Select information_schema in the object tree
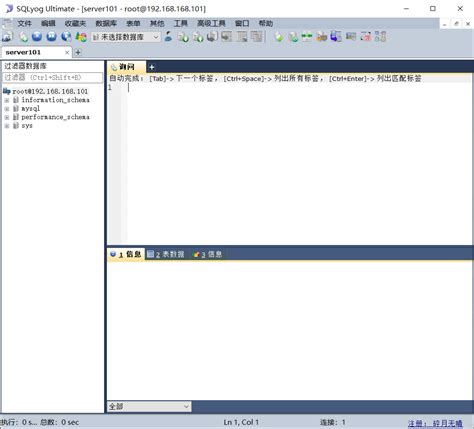 coord(55,100)
